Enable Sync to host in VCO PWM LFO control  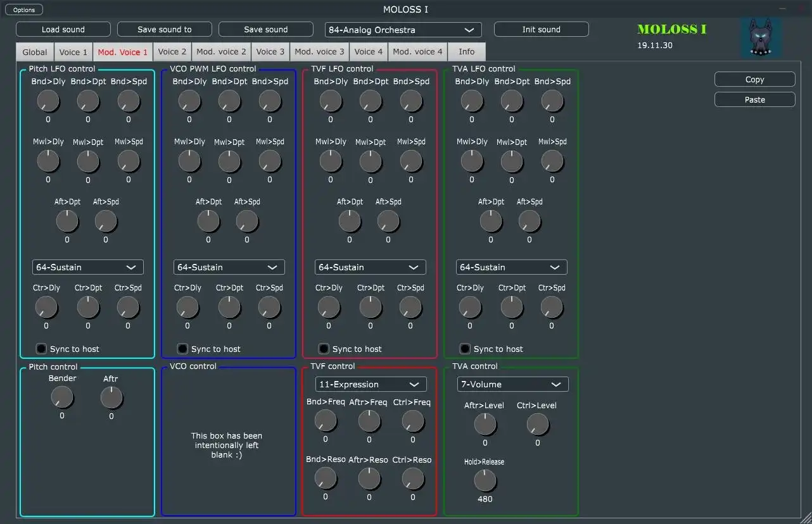coord(183,349)
